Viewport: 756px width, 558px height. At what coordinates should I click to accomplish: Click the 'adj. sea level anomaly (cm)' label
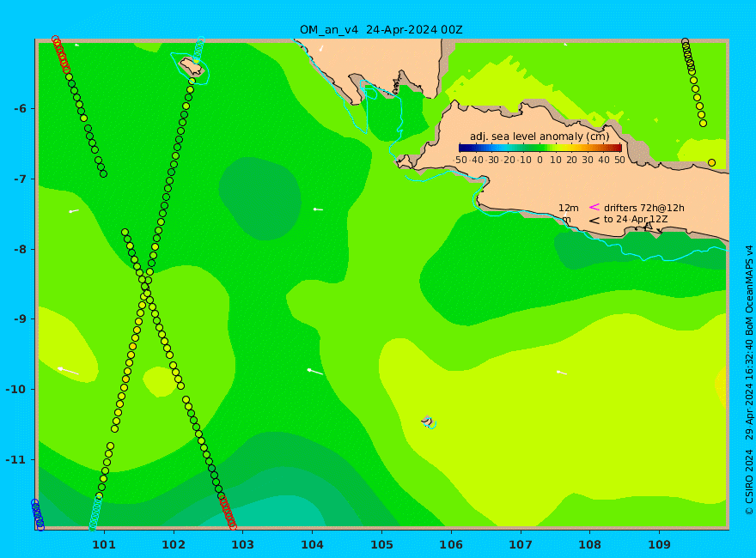540,136
